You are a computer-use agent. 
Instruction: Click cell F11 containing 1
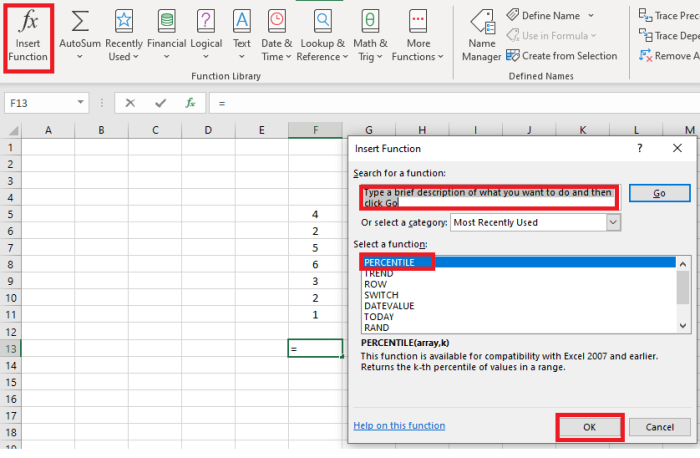315,315
